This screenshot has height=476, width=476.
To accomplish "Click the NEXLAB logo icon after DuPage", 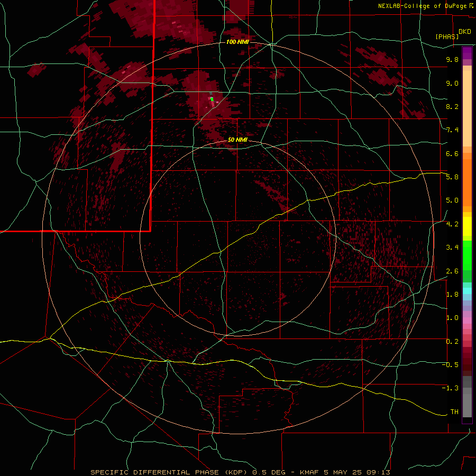I will tap(471, 6).
